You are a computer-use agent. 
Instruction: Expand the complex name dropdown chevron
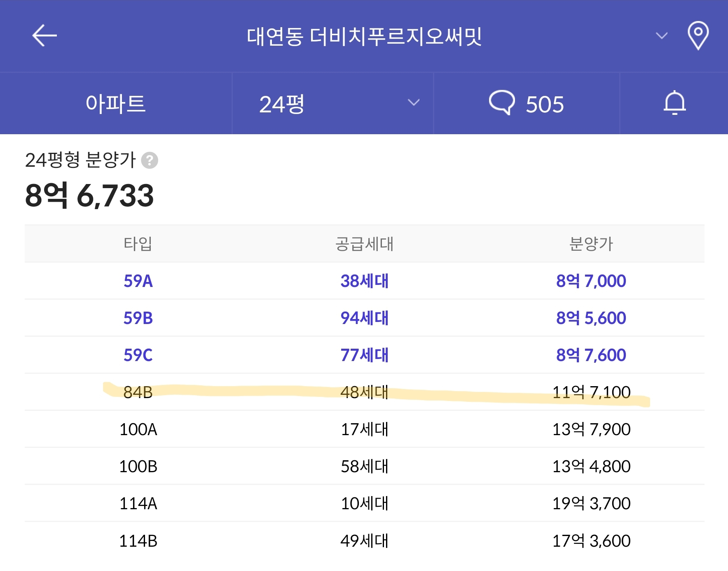point(662,36)
